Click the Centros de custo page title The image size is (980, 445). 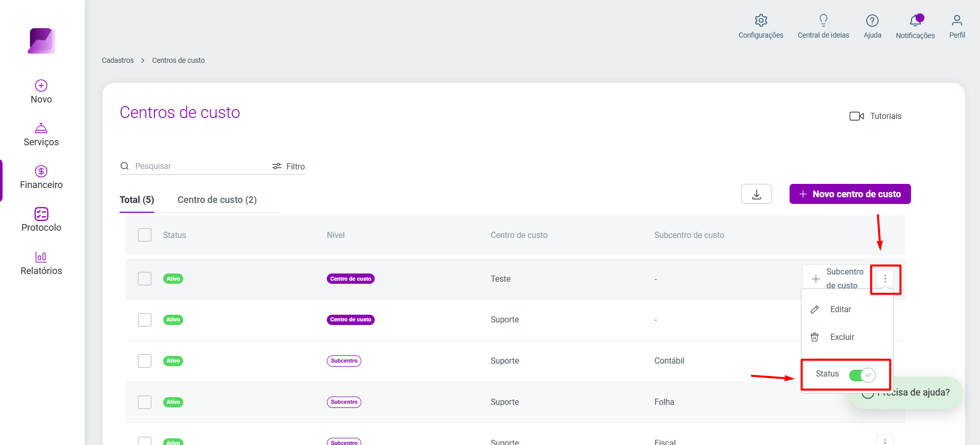pyautogui.click(x=180, y=112)
